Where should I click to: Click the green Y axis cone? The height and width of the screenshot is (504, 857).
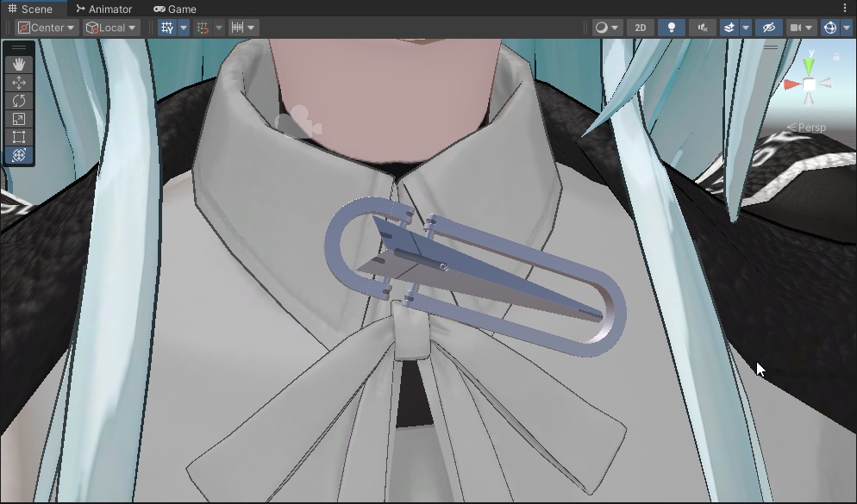click(809, 67)
